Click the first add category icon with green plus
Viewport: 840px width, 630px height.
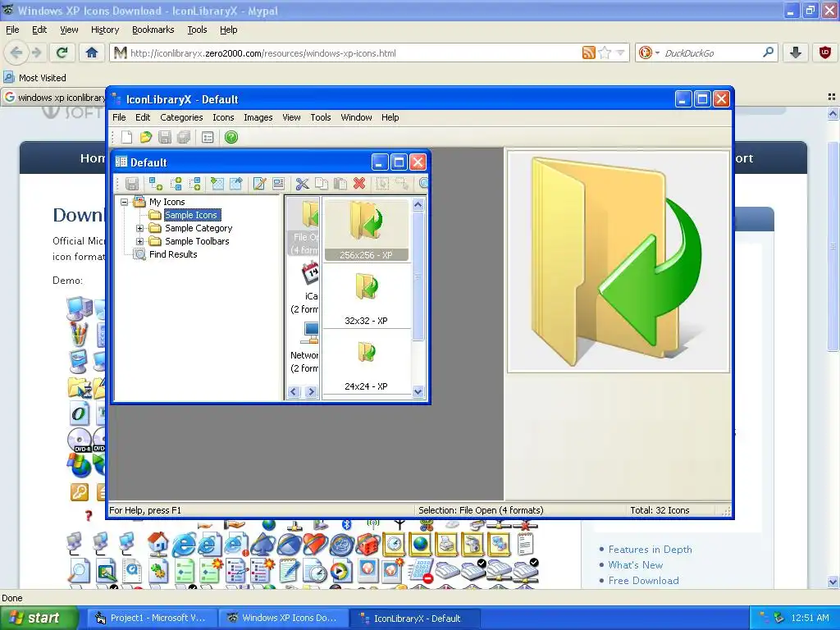pyautogui.click(x=155, y=184)
